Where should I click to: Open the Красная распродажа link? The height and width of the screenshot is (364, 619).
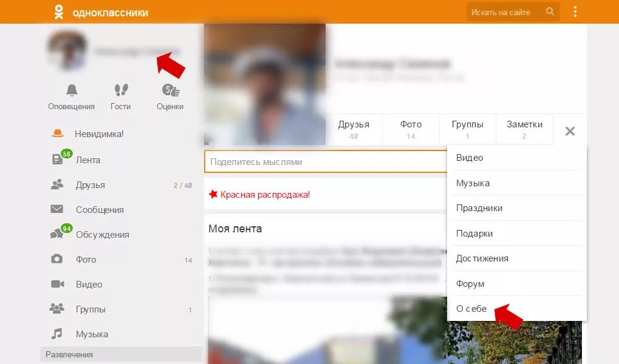pos(265,194)
